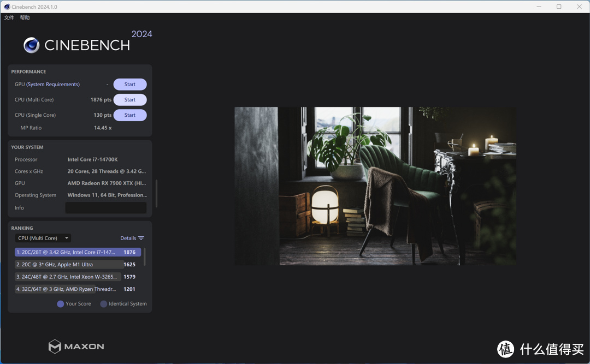The height and width of the screenshot is (364, 590).
Task: Click the 130 pts single core score
Action: click(x=102, y=115)
